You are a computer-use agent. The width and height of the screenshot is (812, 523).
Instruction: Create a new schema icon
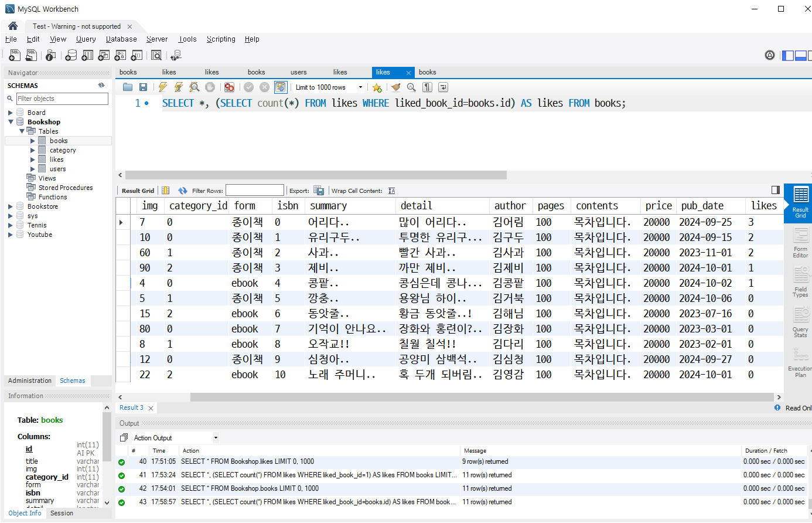coord(71,55)
